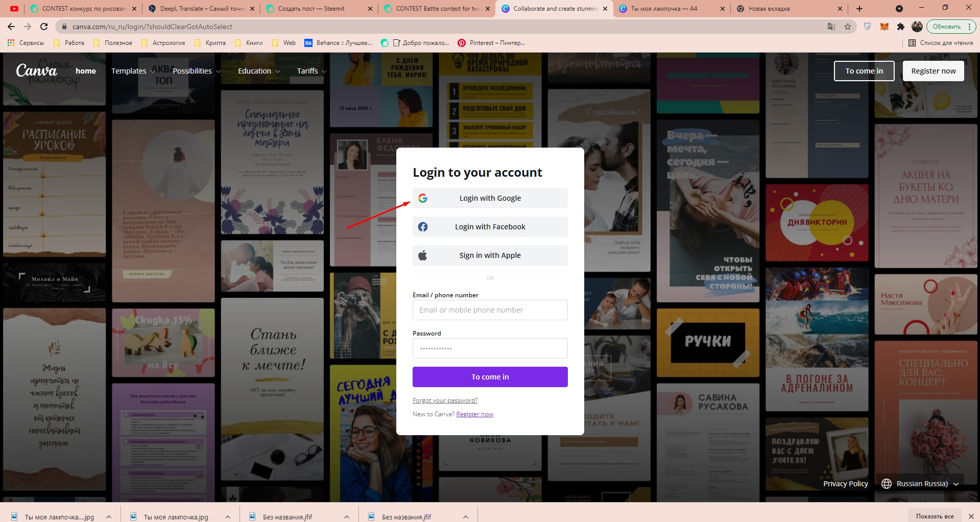Close the Canva Collaborate tab
This screenshot has width=980, height=522.
click(605, 9)
